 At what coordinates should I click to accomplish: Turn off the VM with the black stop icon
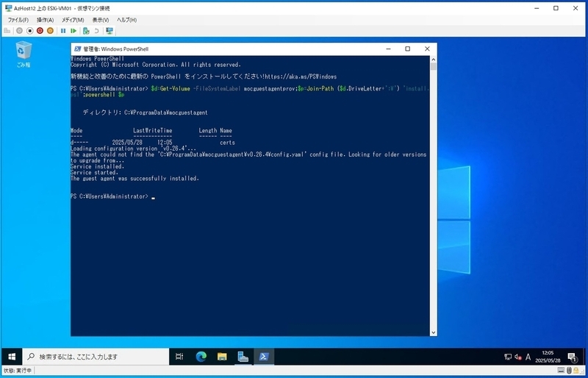pyautogui.click(x=29, y=31)
